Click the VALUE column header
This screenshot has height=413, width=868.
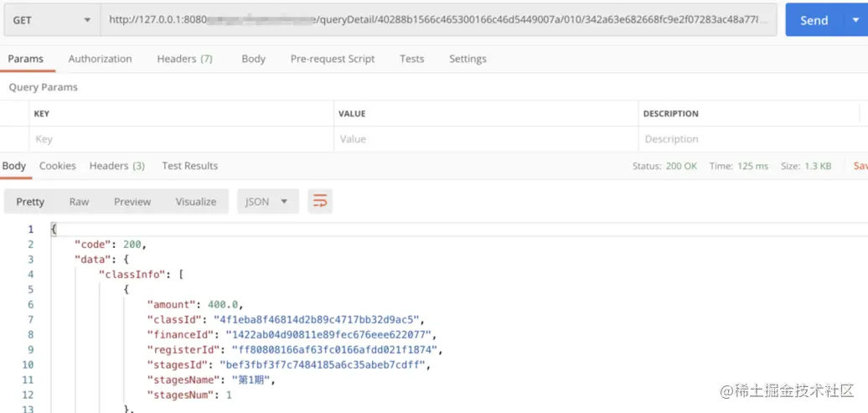point(352,113)
